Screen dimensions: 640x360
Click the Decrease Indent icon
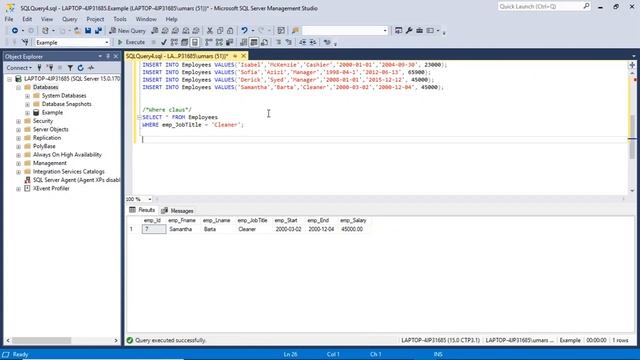[x=302, y=42]
